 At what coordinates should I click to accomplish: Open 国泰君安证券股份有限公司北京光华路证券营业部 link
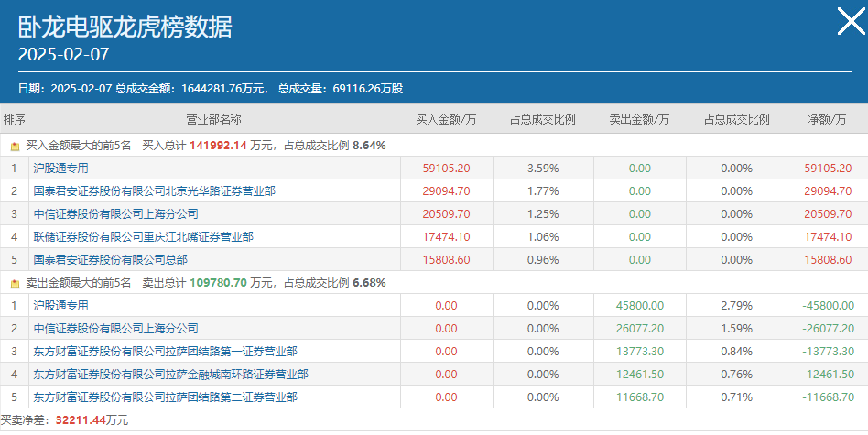(155, 190)
